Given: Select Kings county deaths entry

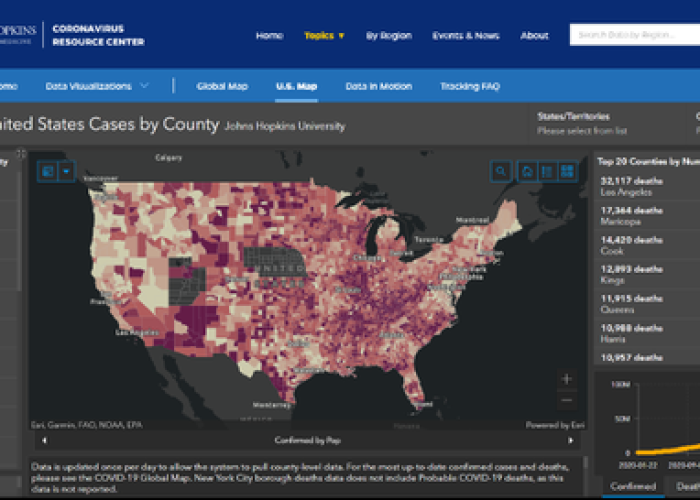Looking at the screenshot, I should pyautogui.click(x=647, y=275).
